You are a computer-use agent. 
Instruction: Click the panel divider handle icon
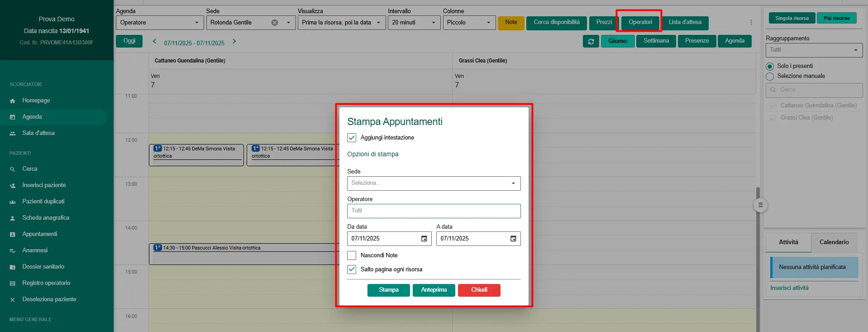[x=760, y=205]
